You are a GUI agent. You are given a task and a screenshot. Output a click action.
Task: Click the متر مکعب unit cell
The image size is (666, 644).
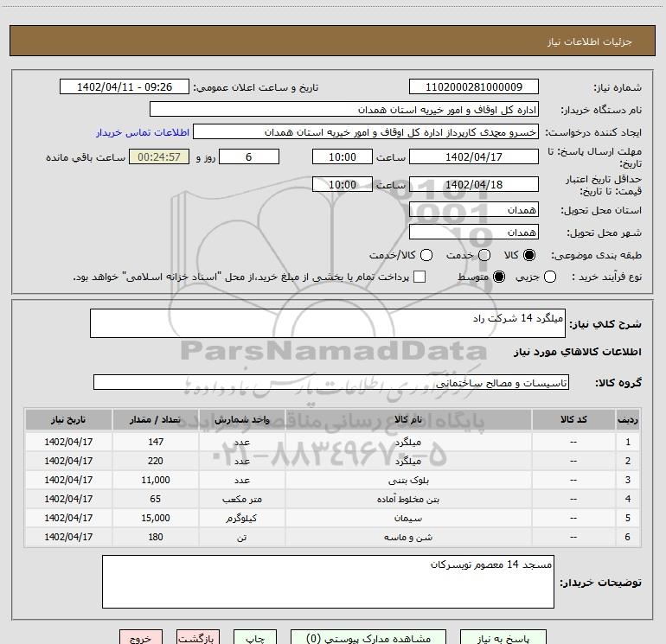(x=242, y=500)
